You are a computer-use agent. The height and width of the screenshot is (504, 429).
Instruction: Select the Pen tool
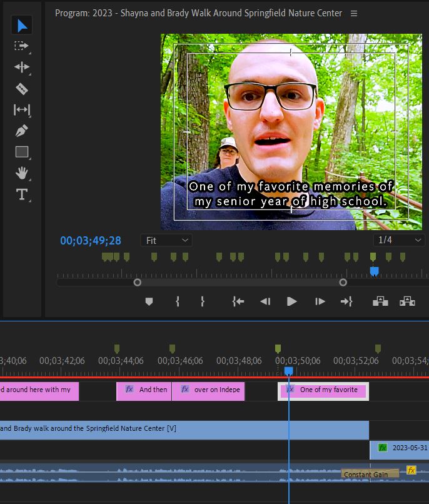click(21, 131)
